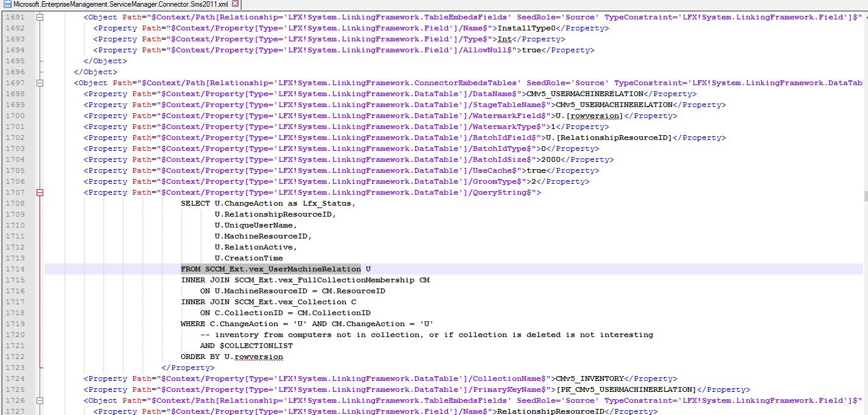Image resolution: width=868 pixels, height=415 pixels.
Task: Close the Sms2011.xml file tab
Action: click(x=235, y=4)
